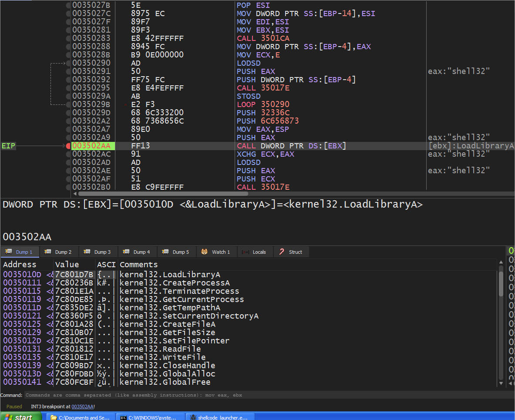Follow the 003502AA link in status bar
This screenshot has height=420, width=515.
click(x=82, y=407)
